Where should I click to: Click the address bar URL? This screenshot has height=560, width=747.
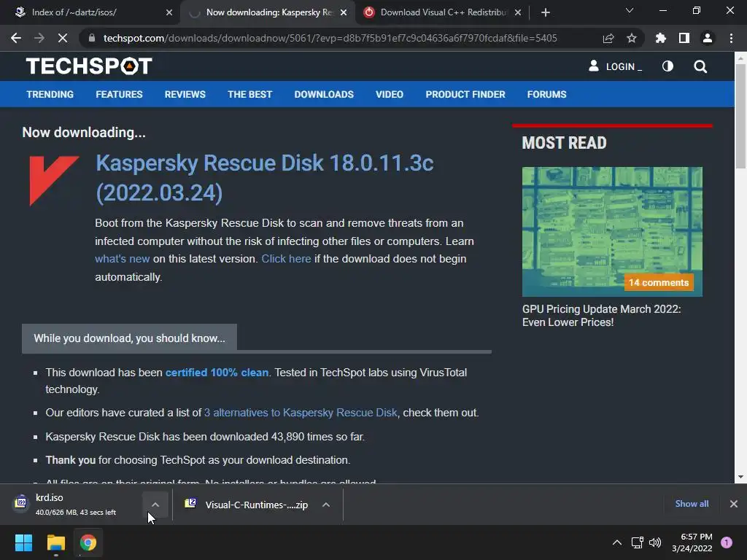pos(330,38)
